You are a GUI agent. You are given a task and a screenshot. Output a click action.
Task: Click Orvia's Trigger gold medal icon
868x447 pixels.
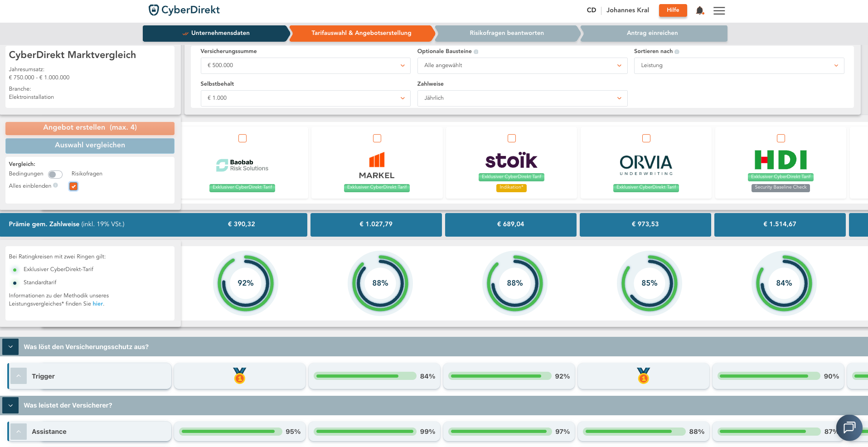[644, 375]
